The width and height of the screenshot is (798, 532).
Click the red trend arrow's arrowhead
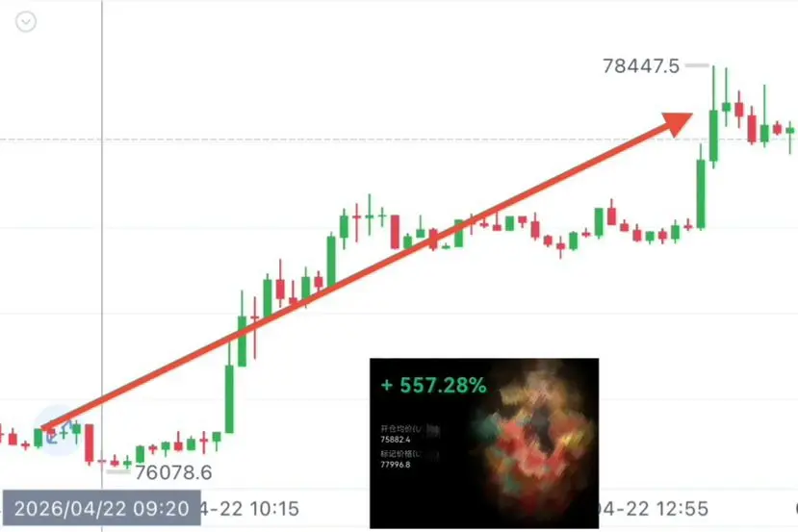click(x=678, y=123)
